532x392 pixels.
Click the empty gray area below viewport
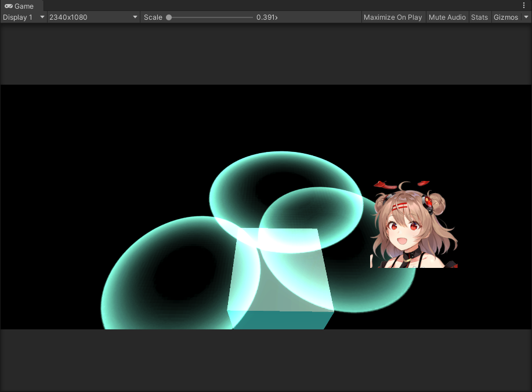pyautogui.click(x=266, y=360)
